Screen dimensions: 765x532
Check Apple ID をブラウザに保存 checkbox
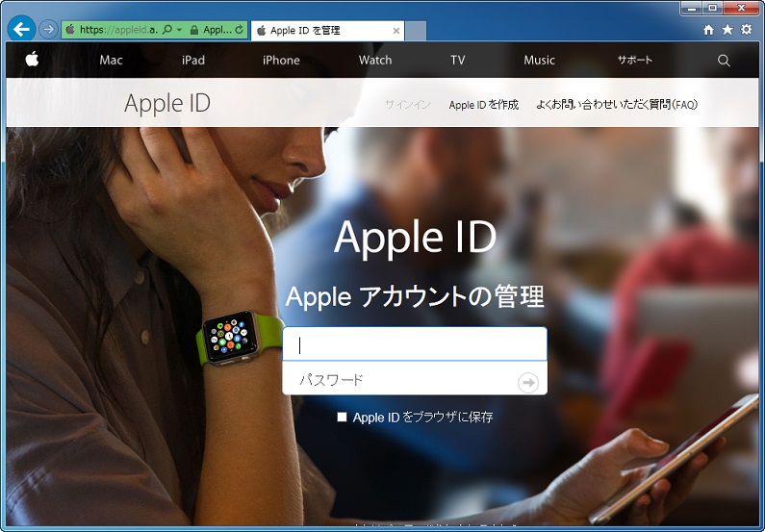click(x=342, y=417)
